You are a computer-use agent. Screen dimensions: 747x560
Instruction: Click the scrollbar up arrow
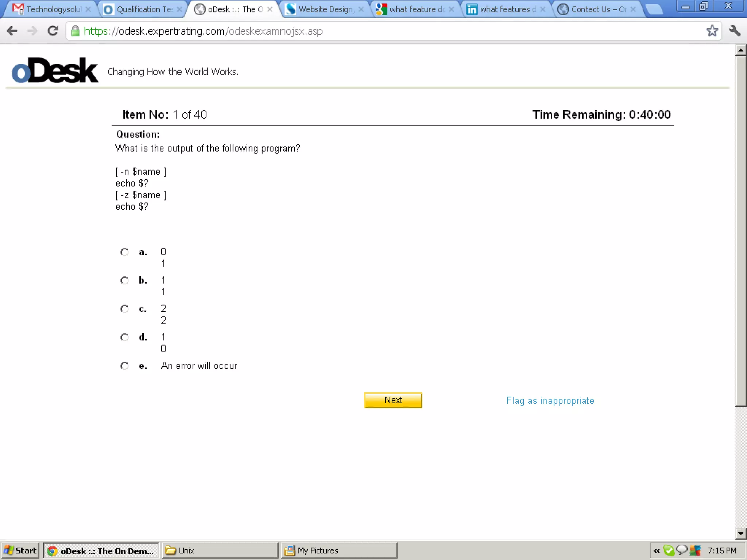(740, 50)
